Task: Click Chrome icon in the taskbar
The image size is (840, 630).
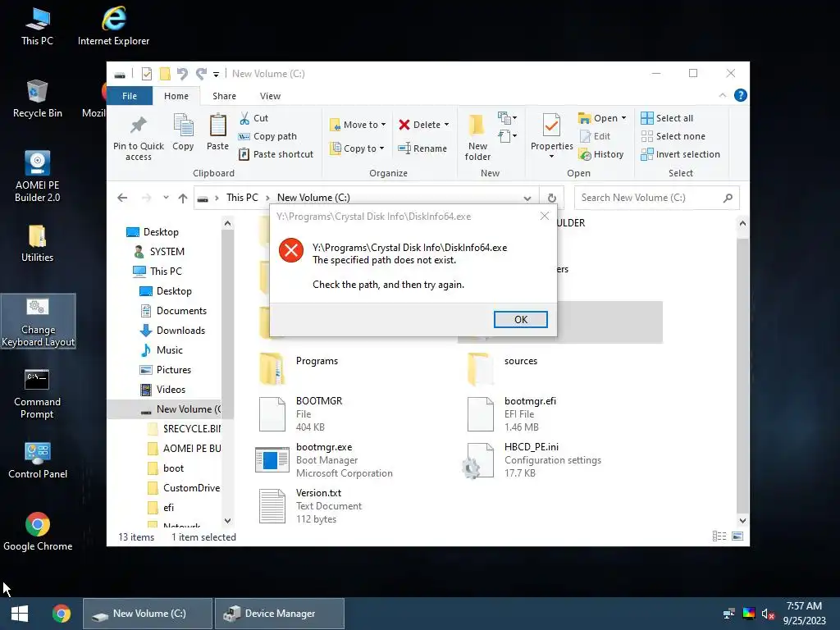Action: [61, 614]
